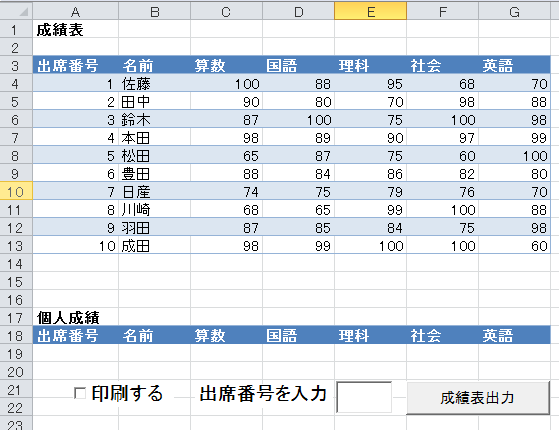Select row 18 header

[16, 335]
